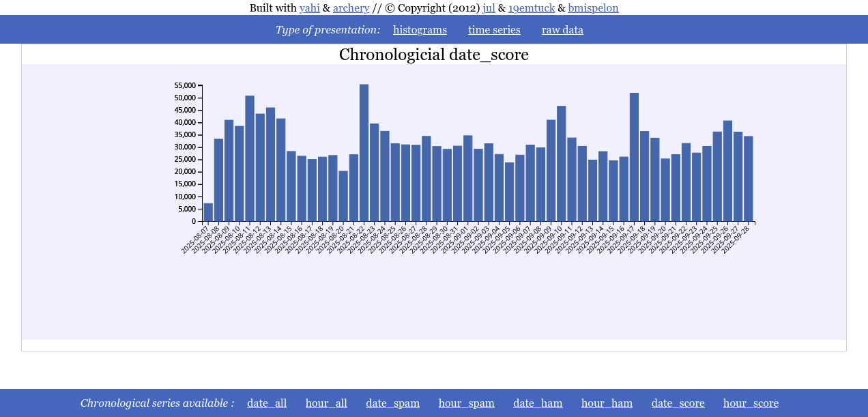Select the hour_all chronological series
The height and width of the screenshot is (417, 868).
pyautogui.click(x=326, y=403)
